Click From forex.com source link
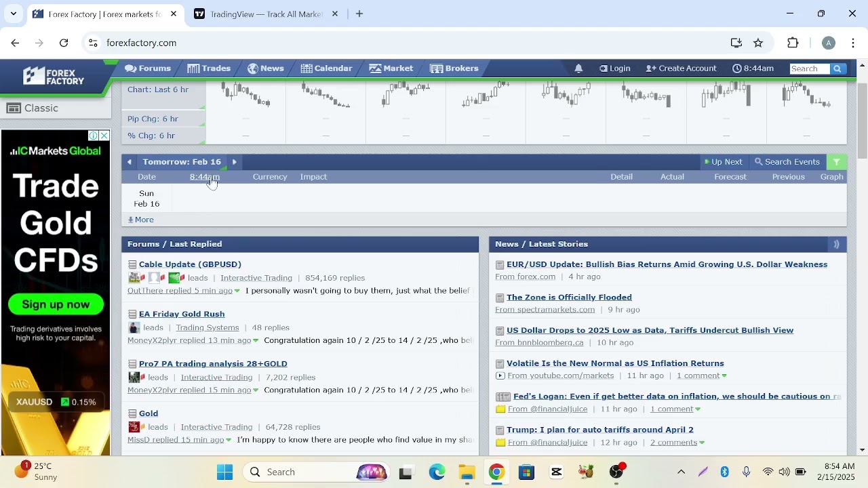The height and width of the screenshot is (488, 868). pyautogui.click(x=525, y=277)
